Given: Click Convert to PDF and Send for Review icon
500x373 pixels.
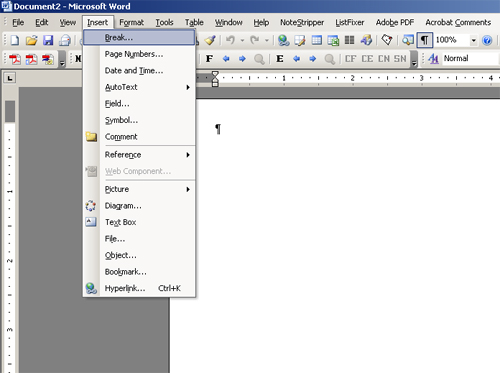Looking at the screenshot, I should (x=48, y=59).
